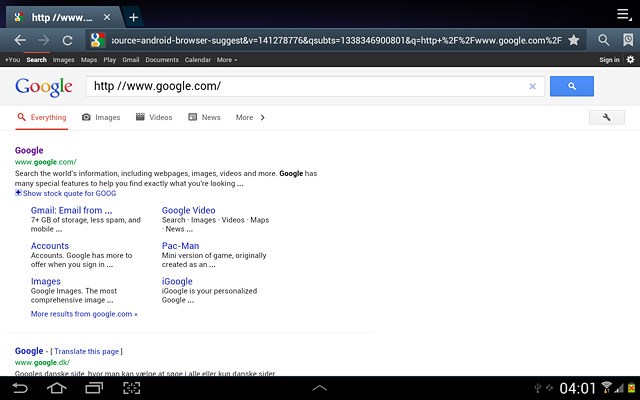Tap the Android home button
Viewport: 640px width, 400px height.
pos(57,388)
